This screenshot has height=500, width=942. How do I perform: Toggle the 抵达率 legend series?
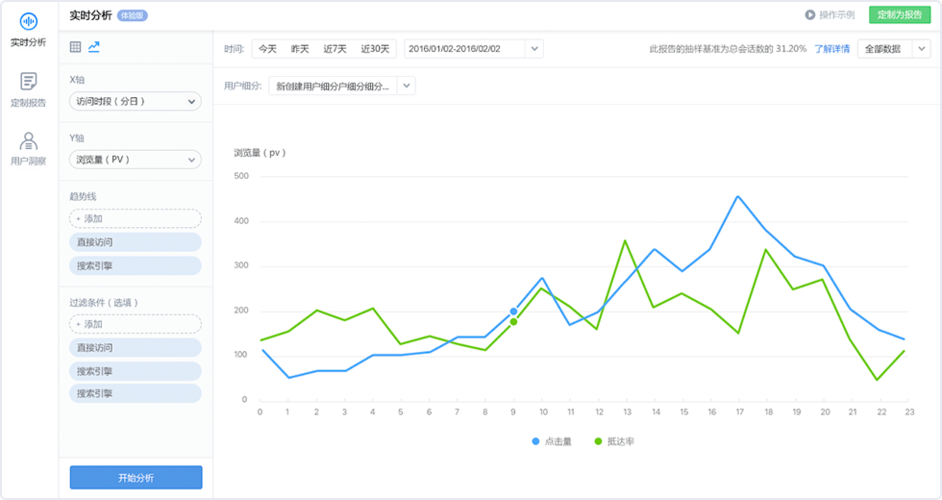pyautogui.click(x=614, y=441)
